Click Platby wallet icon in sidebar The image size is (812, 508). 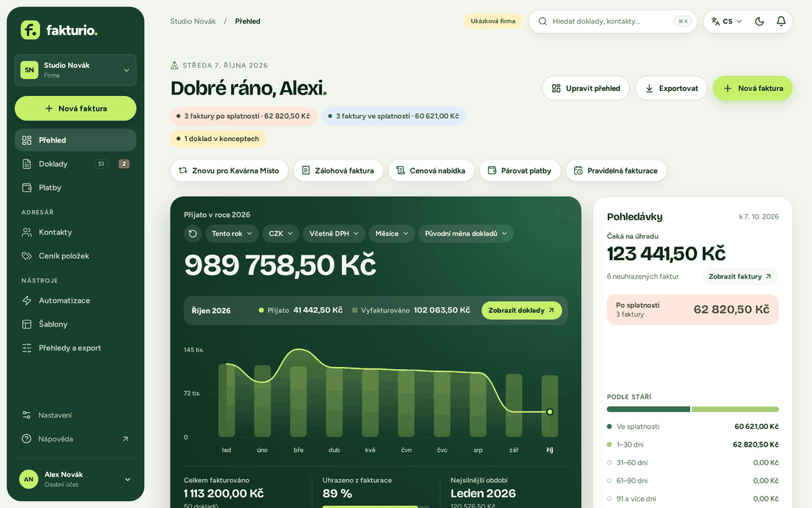[27, 188]
